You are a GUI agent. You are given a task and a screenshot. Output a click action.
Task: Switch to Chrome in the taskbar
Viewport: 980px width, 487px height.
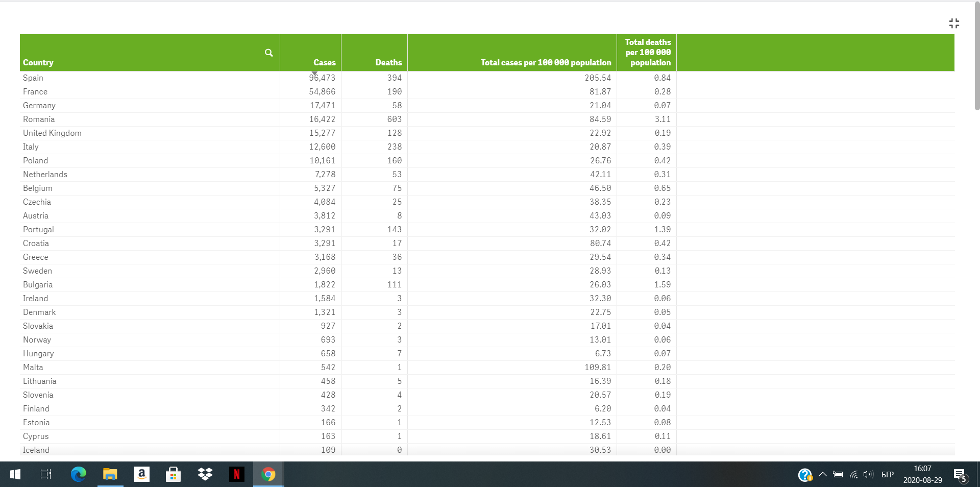pyautogui.click(x=268, y=474)
